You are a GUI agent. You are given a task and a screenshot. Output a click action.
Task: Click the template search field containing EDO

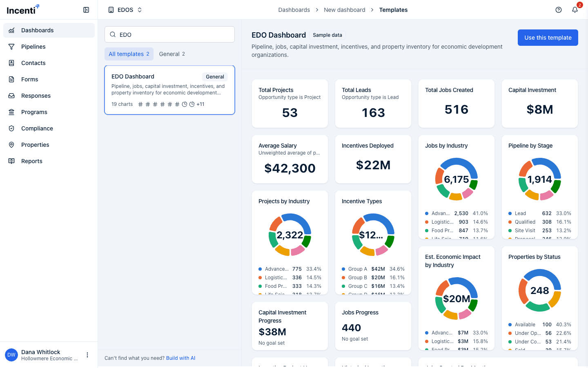click(x=169, y=34)
